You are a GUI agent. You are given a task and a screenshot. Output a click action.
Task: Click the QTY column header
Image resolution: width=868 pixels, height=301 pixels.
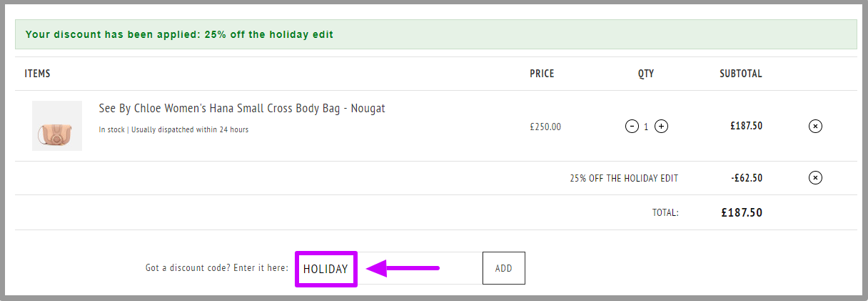point(646,74)
